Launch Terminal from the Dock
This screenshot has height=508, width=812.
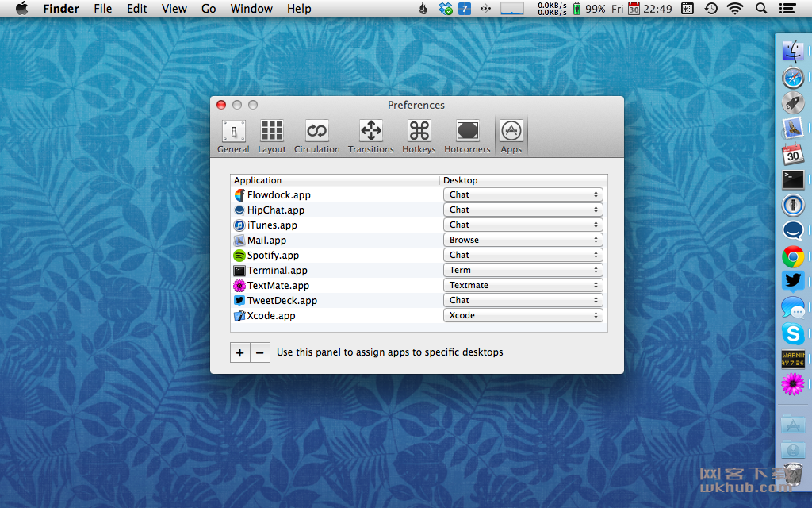793,180
